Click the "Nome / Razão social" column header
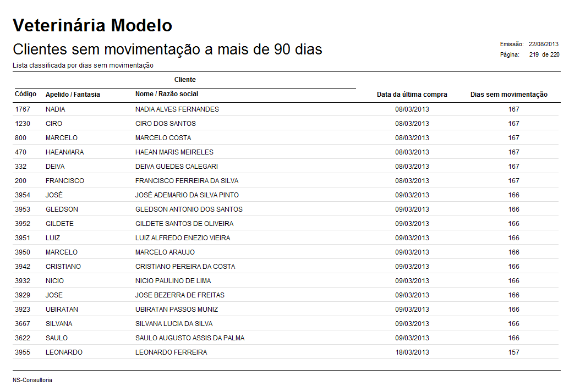 pos(167,94)
